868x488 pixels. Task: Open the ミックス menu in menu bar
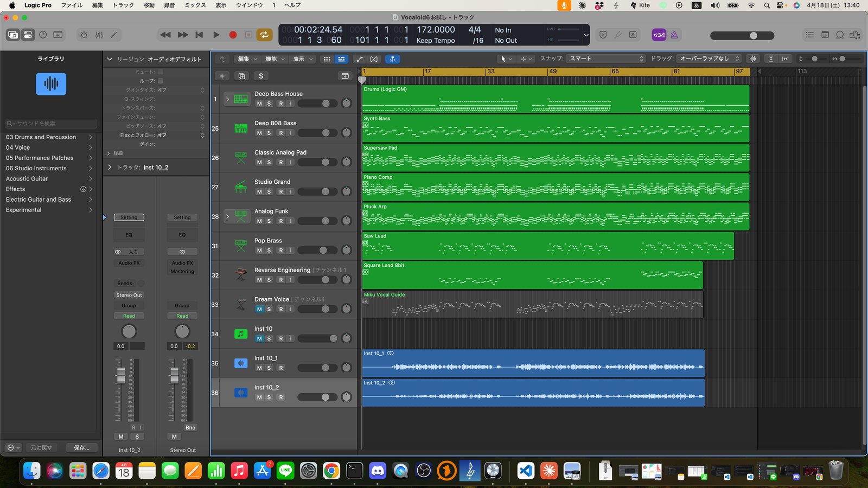coord(195,5)
